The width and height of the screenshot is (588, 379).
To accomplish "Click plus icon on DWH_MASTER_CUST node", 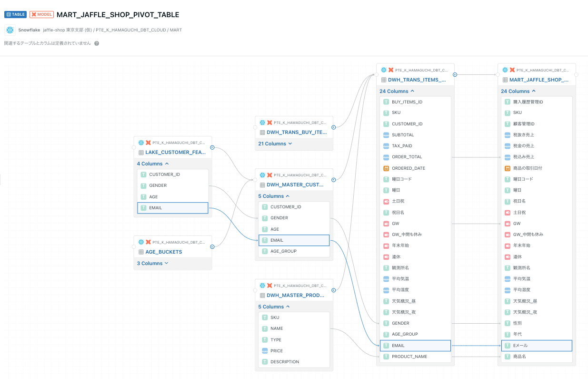I will pos(334,180).
